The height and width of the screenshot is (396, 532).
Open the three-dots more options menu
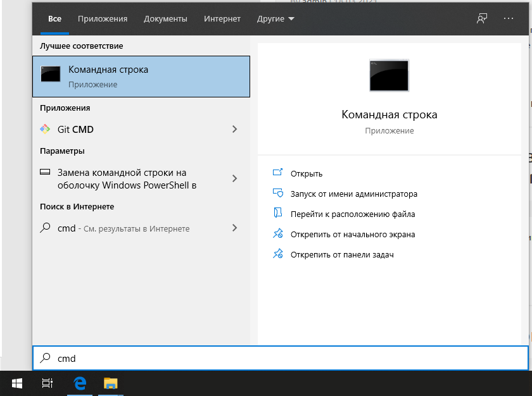(509, 19)
